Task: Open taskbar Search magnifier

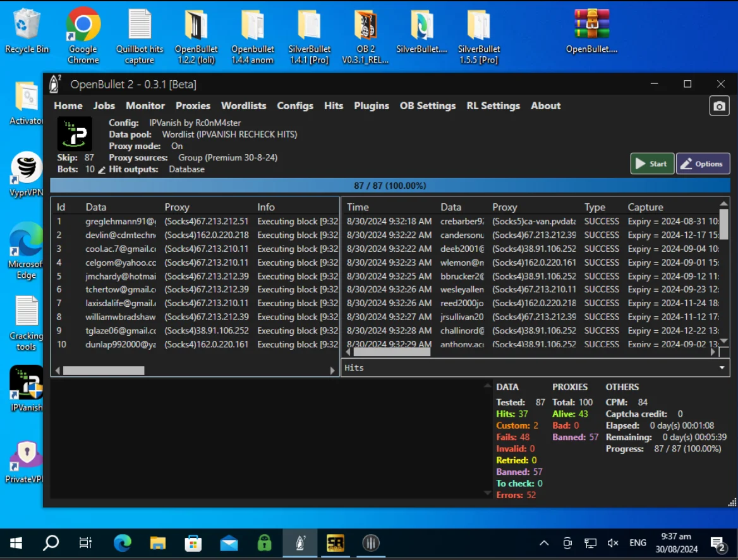Action: click(x=51, y=544)
